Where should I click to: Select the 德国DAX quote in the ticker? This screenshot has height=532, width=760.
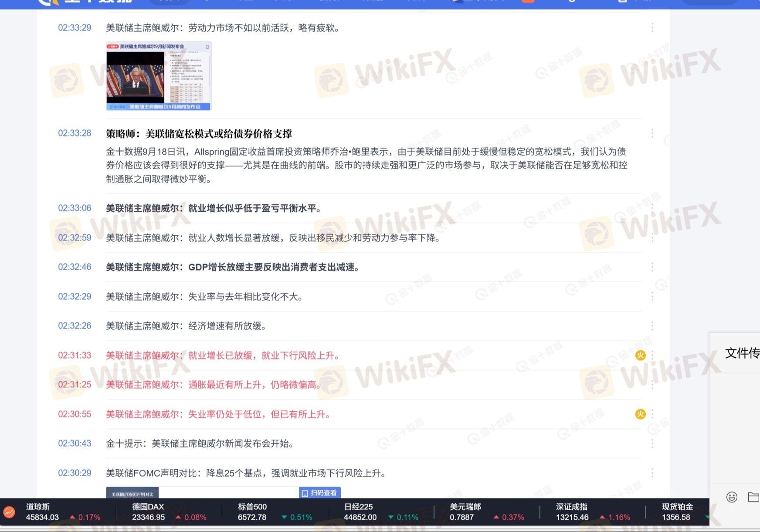169,512
